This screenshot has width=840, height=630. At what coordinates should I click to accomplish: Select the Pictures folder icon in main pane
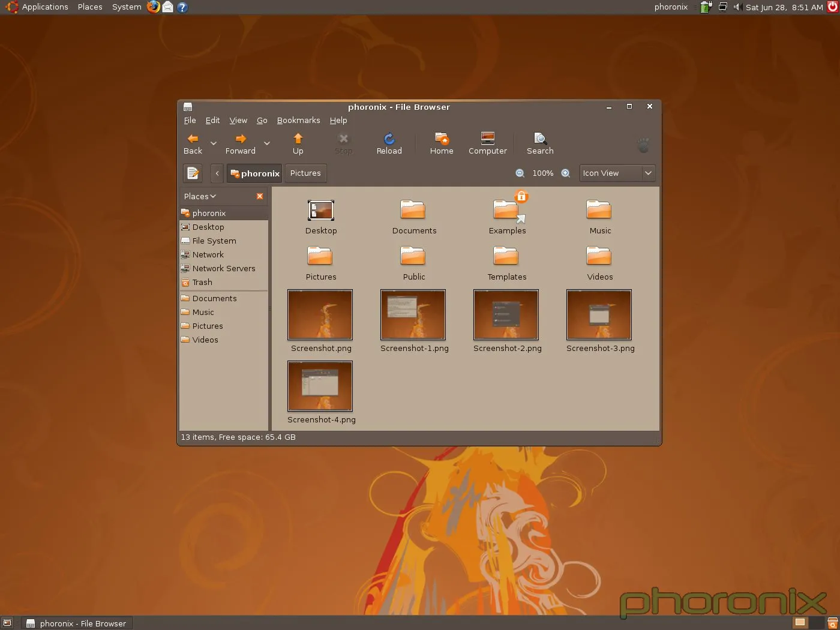click(x=320, y=256)
